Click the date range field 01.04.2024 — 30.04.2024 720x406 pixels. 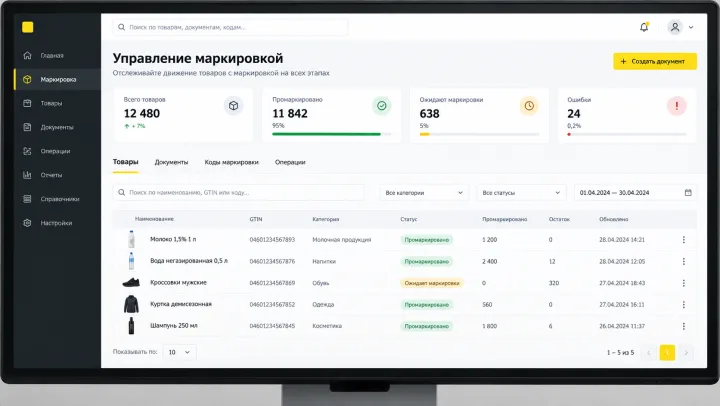point(636,193)
